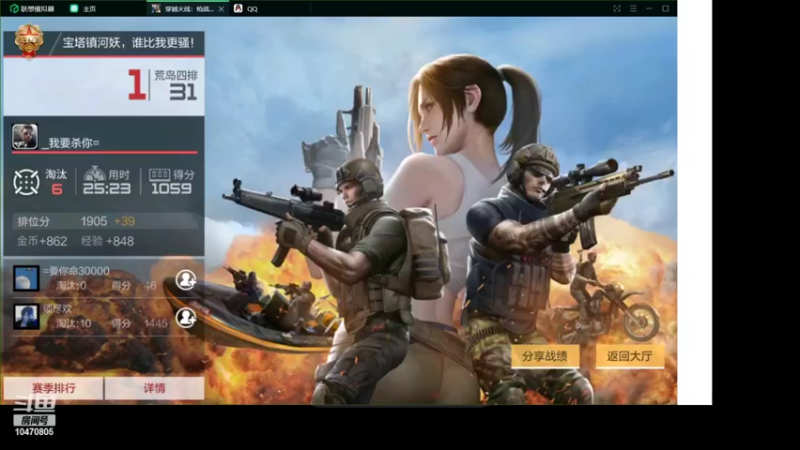Maximize the emulator window
Screen dimensions: 800x450
[x=665, y=9]
